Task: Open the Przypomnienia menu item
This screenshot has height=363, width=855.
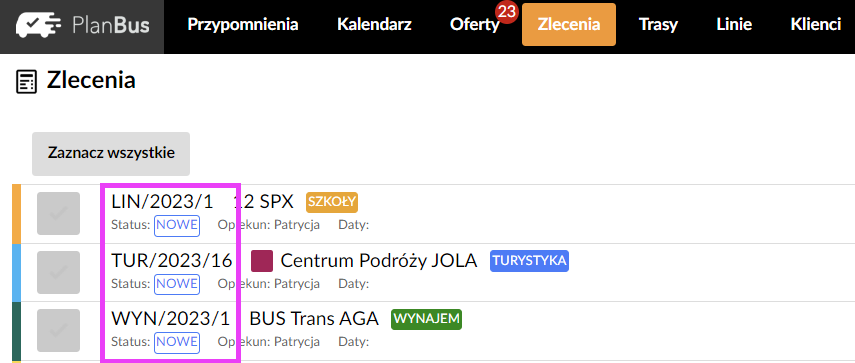Action: point(243,25)
